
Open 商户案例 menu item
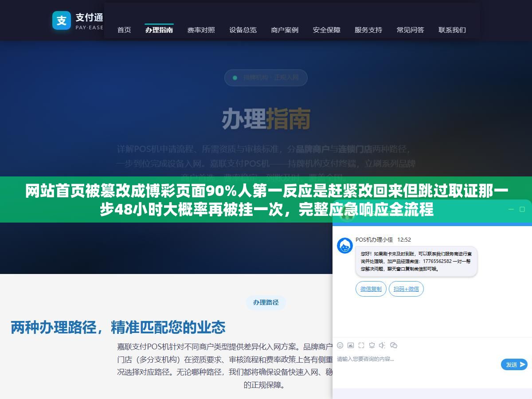pos(285,30)
